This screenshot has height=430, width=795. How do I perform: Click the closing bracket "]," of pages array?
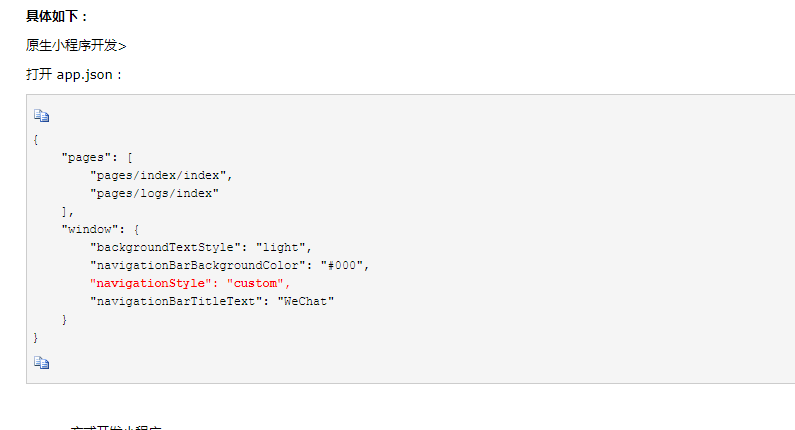67,211
